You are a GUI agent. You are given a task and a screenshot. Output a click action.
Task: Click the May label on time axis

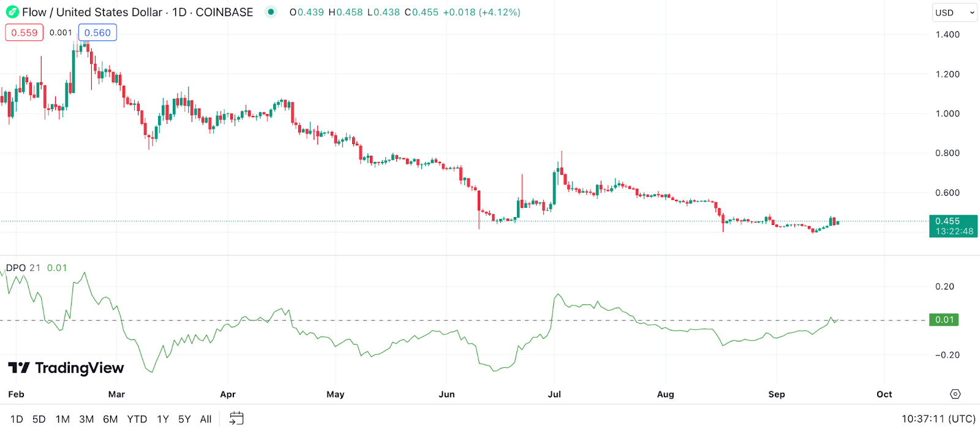336,394
